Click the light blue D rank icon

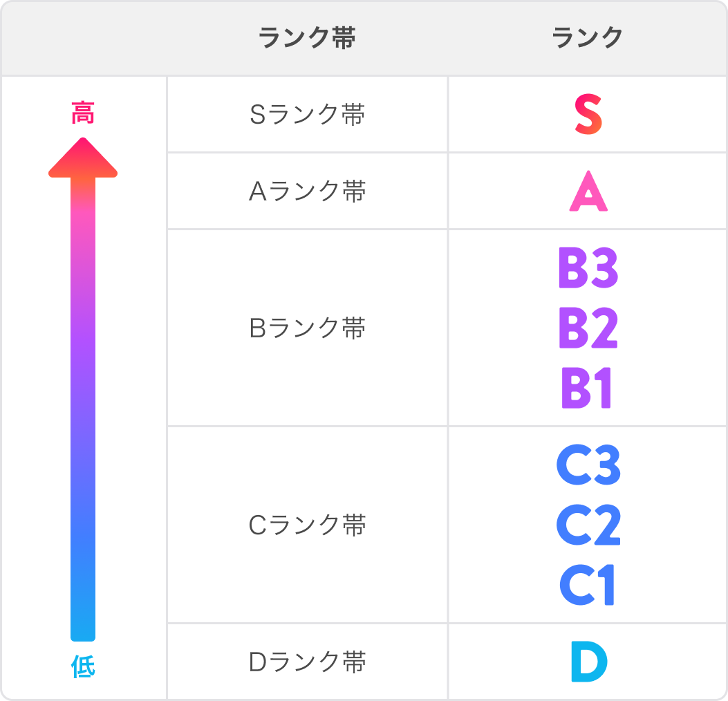click(x=588, y=662)
